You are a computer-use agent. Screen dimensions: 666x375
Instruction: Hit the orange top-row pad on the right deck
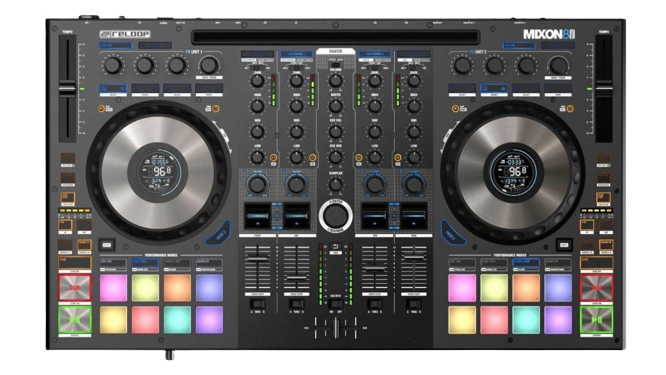[x=526, y=288]
